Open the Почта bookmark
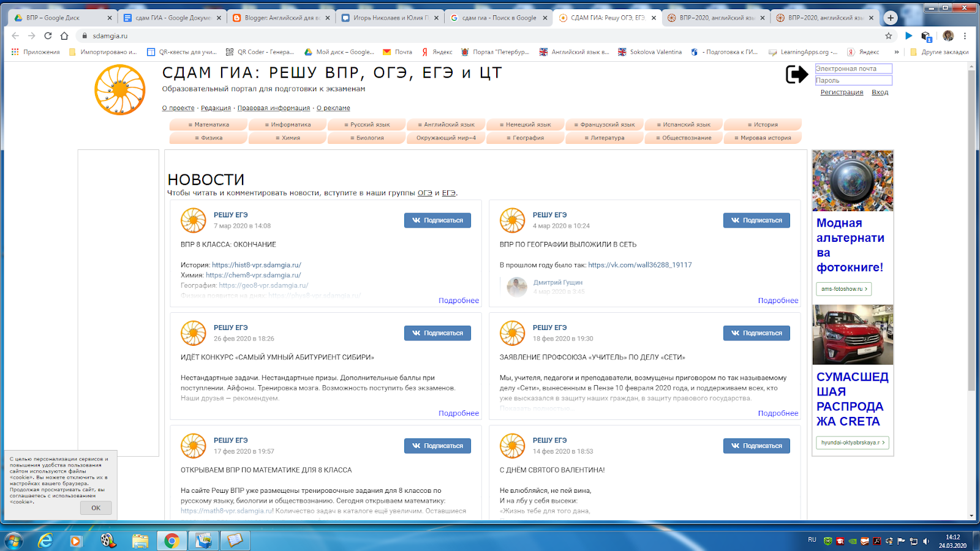The image size is (980, 551). [398, 52]
